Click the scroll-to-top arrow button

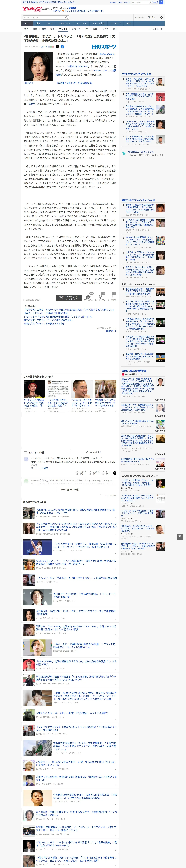[x=180, y=537]
